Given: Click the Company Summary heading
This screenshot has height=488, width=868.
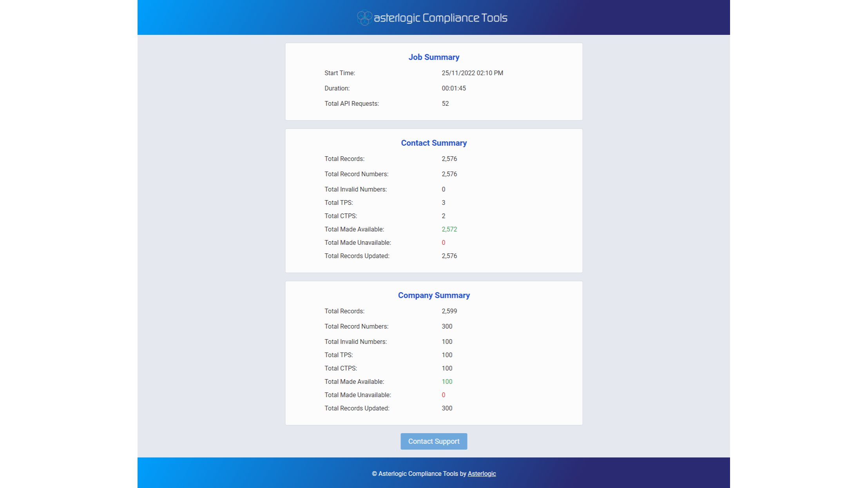Looking at the screenshot, I should 434,295.
